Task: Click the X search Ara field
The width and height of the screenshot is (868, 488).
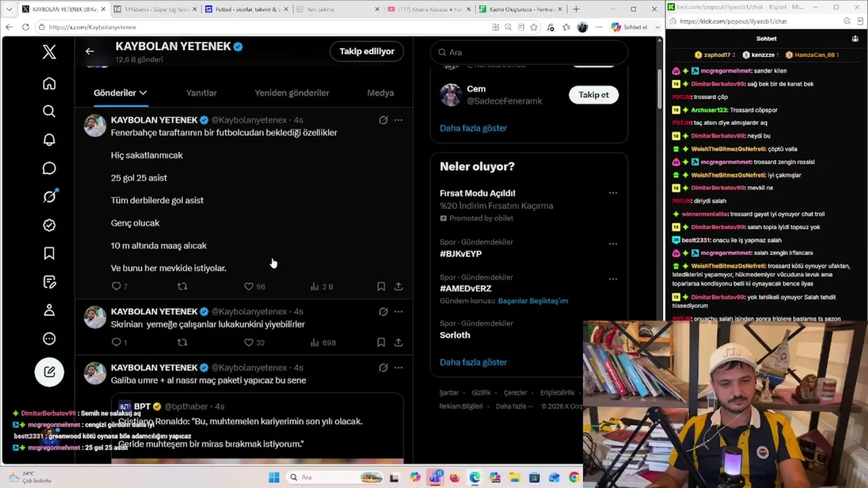Action: pos(529,52)
